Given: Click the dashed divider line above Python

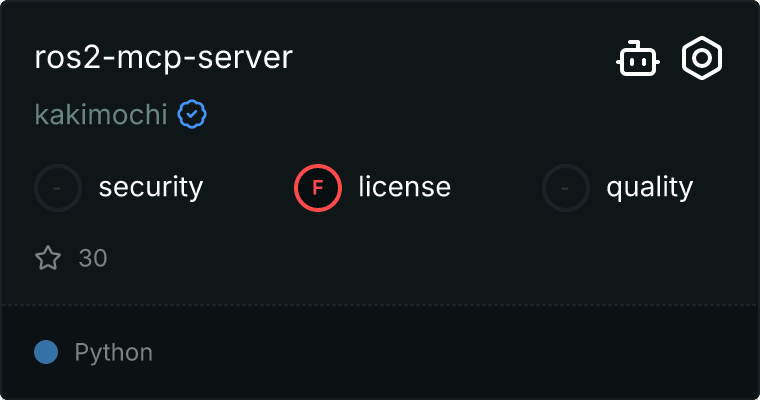Looking at the screenshot, I should [x=380, y=304].
